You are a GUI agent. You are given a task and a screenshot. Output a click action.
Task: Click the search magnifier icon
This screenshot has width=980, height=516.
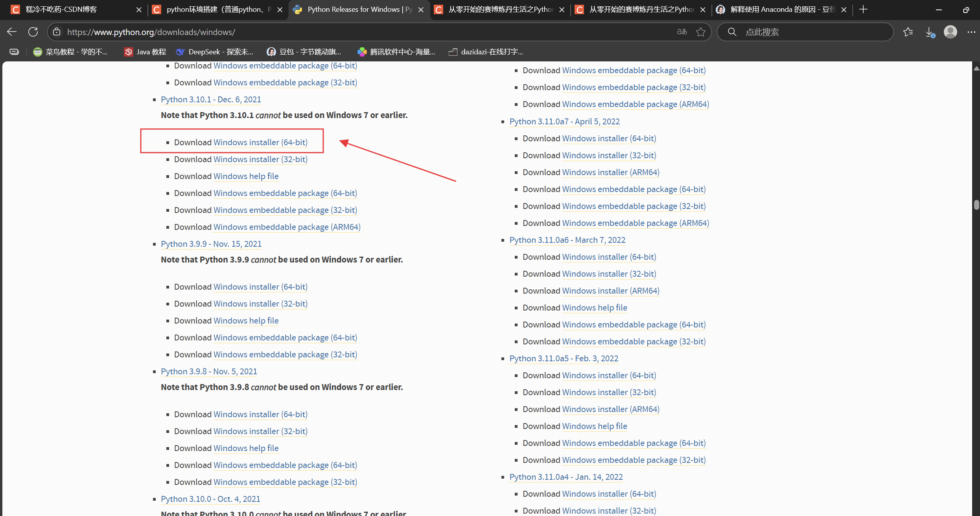point(732,32)
